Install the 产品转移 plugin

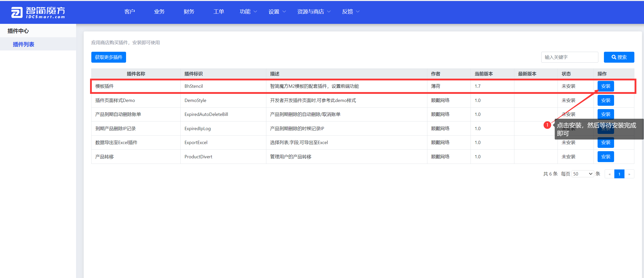pos(606,157)
